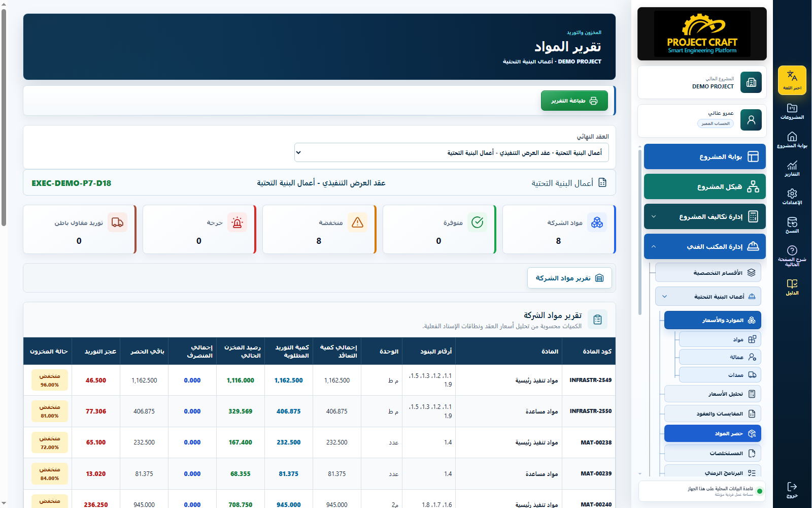Open التقارير reports chart icon
This screenshot has height=508, width=812.
click(792, 168)
